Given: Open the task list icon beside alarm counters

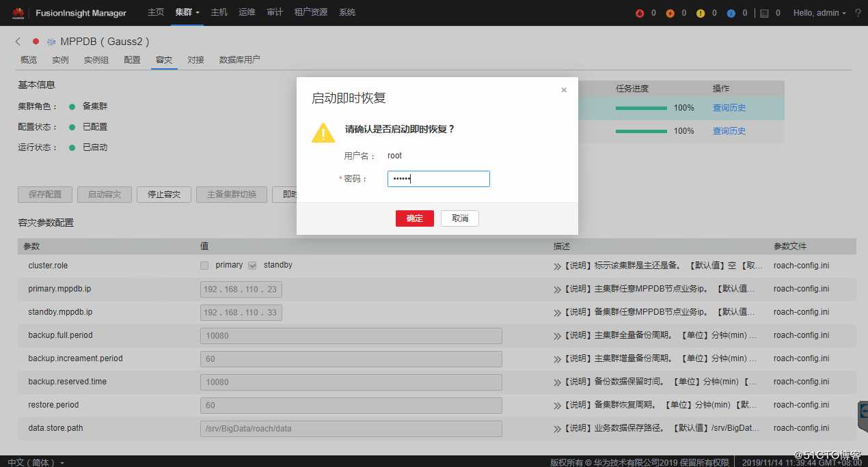Looking at the screenshot, I should click(x=765, y=12).
